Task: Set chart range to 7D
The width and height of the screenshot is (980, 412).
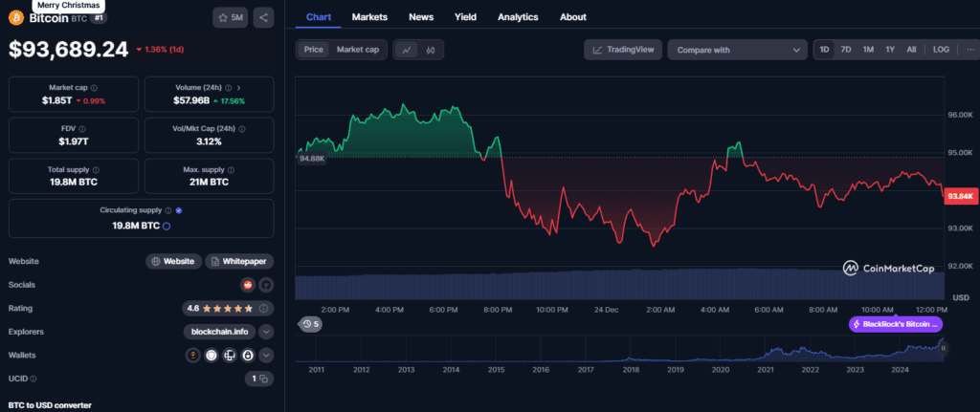Action: tap(846, 50)
